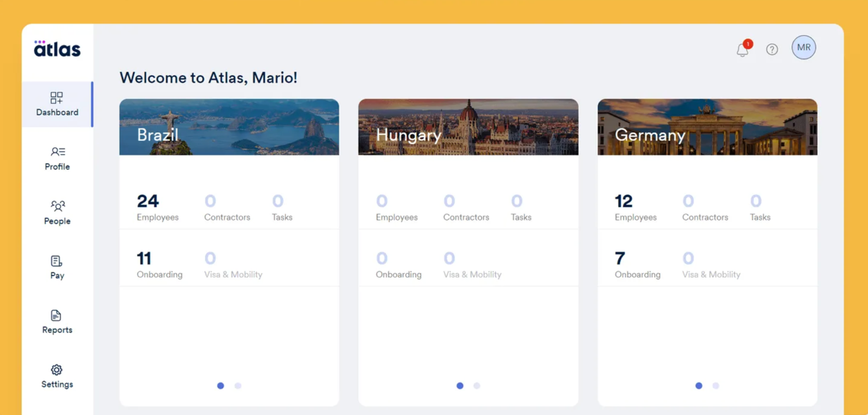Go to the Pay section
This screenshot has width=868, height=415.
coord(57,267)
